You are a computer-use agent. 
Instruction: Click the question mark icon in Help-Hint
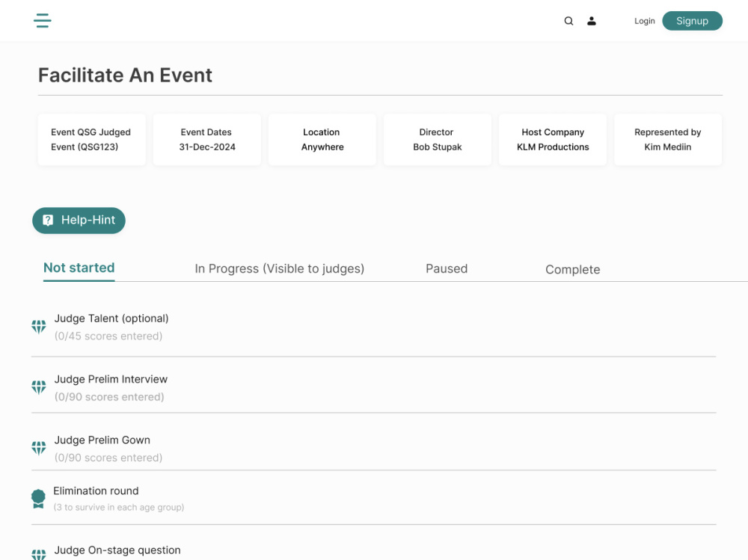coord(48,220)
